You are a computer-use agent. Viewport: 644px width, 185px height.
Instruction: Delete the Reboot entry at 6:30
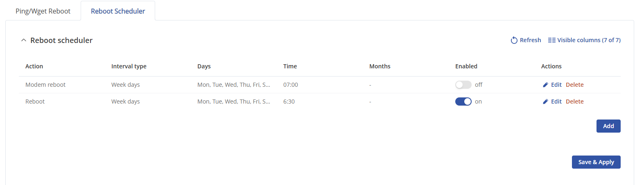click(x=574, y=102)
